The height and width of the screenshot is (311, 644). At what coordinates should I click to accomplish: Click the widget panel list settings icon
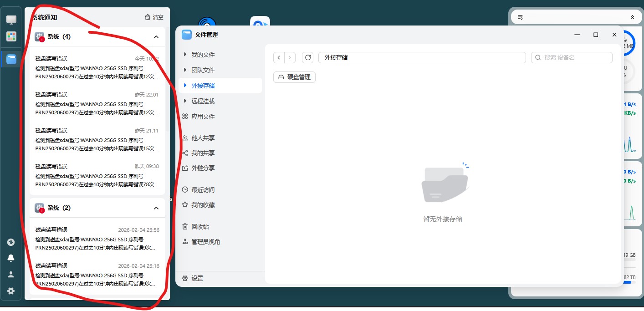tap(521, 17)
